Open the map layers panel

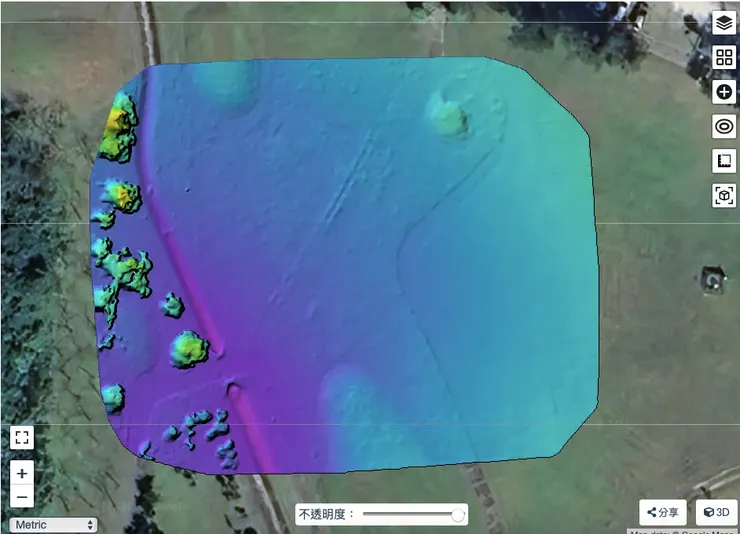724,23
